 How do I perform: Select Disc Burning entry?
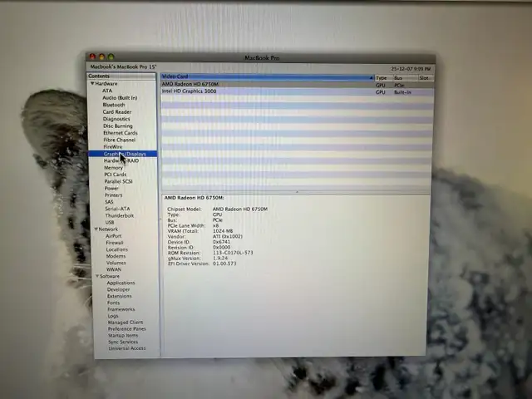118,126
